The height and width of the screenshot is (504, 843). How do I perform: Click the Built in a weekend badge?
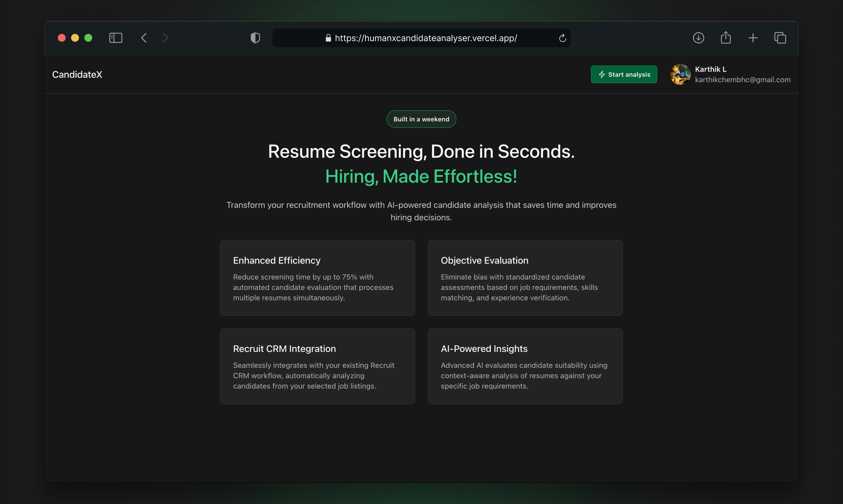coord(421,119)
